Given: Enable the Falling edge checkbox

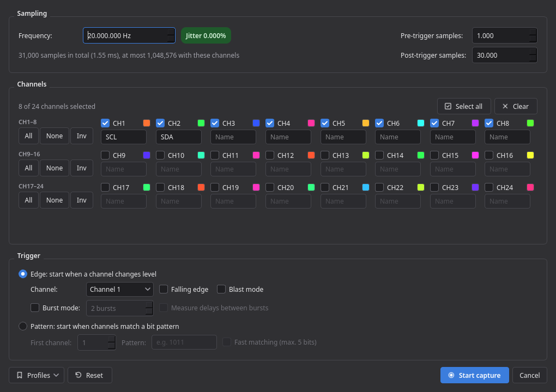Looking at the screenshot, I should click(164, 289).
